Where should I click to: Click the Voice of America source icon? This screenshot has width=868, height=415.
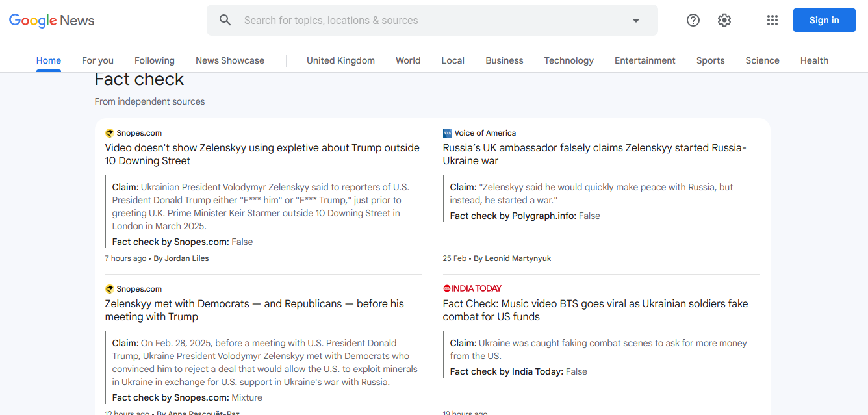tap(447, 133)
